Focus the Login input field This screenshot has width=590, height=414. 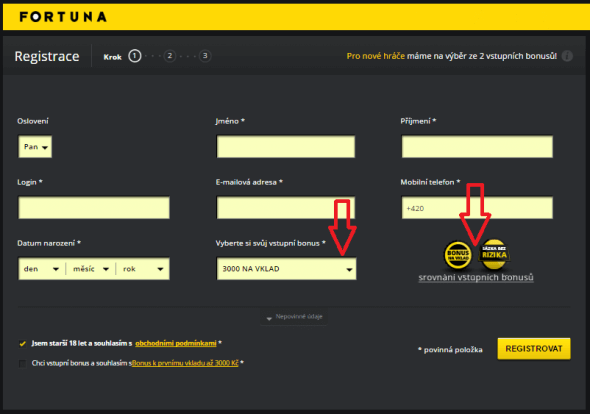(x=94, y=207)
